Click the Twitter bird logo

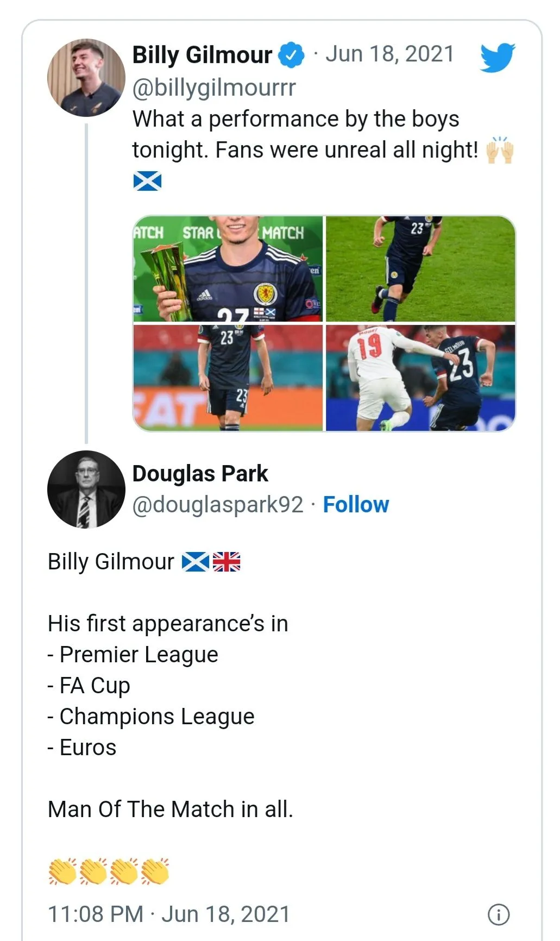(x=497, y=57)
